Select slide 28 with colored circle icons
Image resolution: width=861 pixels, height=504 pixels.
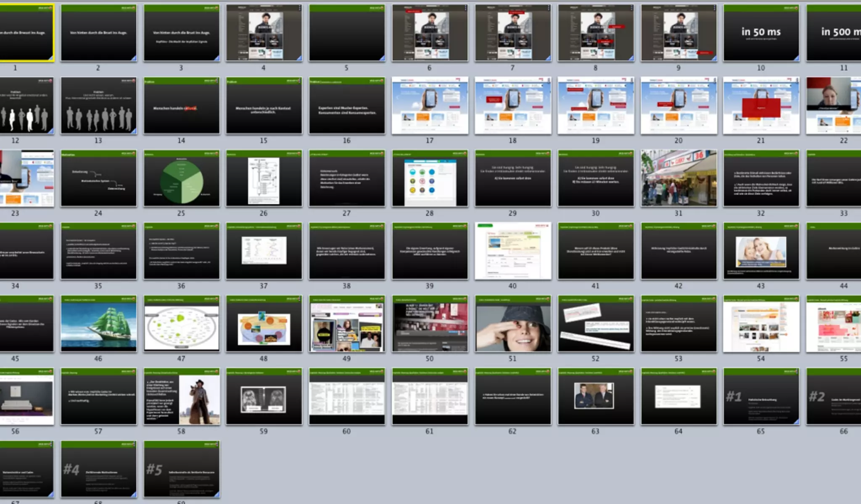pos(430,178)
